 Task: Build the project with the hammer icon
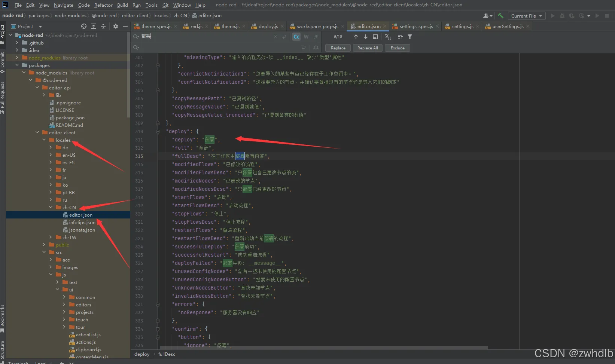coord(500,16)
